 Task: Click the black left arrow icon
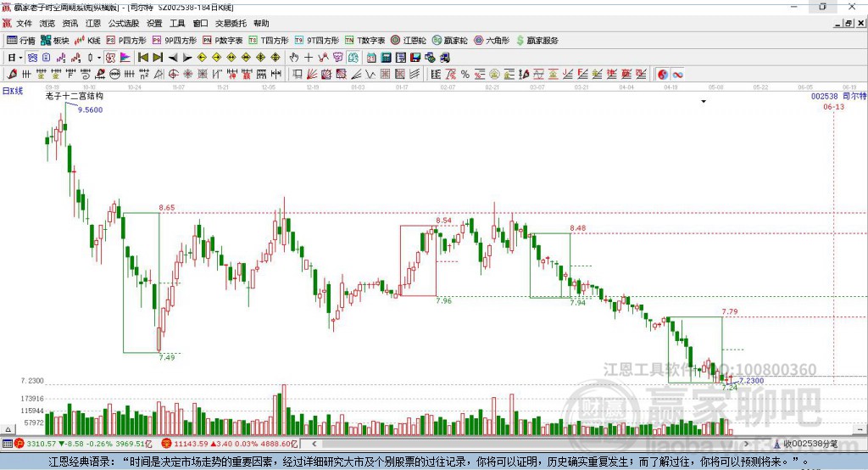point(173,57)
